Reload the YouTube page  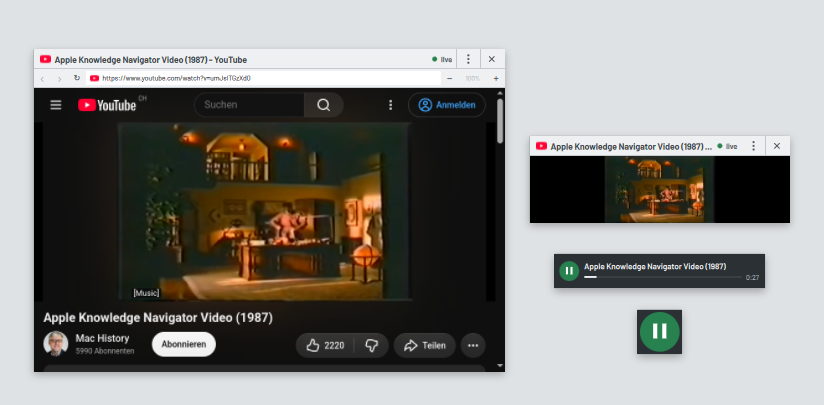[x=77, y=78]
